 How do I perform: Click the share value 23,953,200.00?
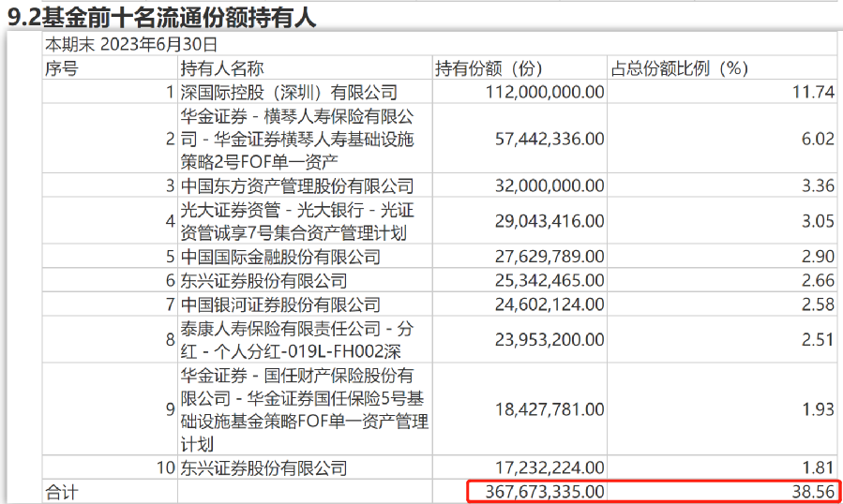549,339
